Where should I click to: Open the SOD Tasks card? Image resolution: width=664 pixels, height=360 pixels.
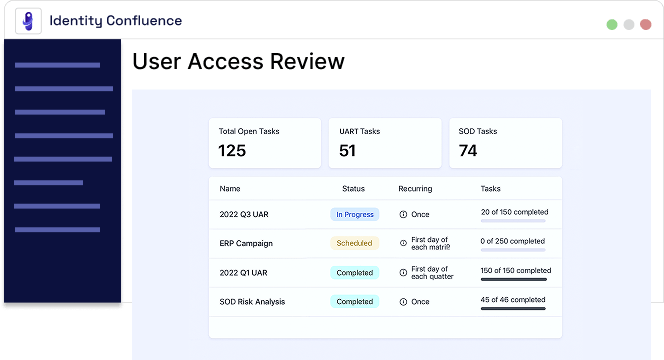[506, 143]
